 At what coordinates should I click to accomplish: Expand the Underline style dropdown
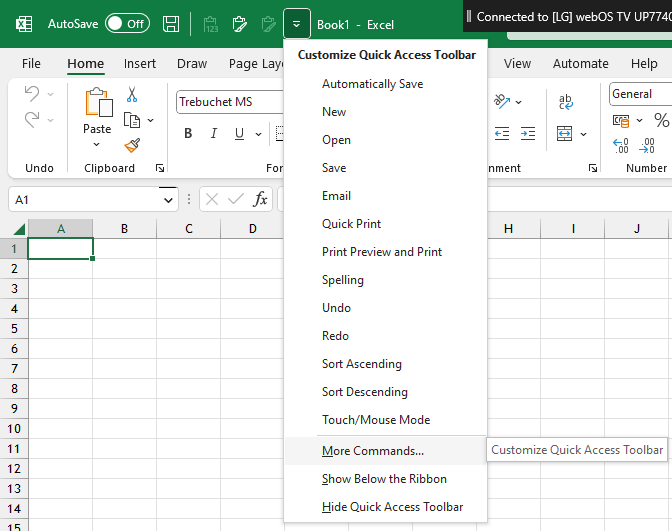(x=258, y=134)
